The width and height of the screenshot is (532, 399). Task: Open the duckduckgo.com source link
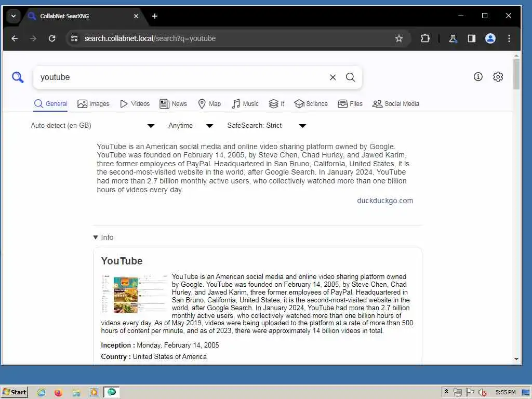pyautogui.click(x=385, y=201)
